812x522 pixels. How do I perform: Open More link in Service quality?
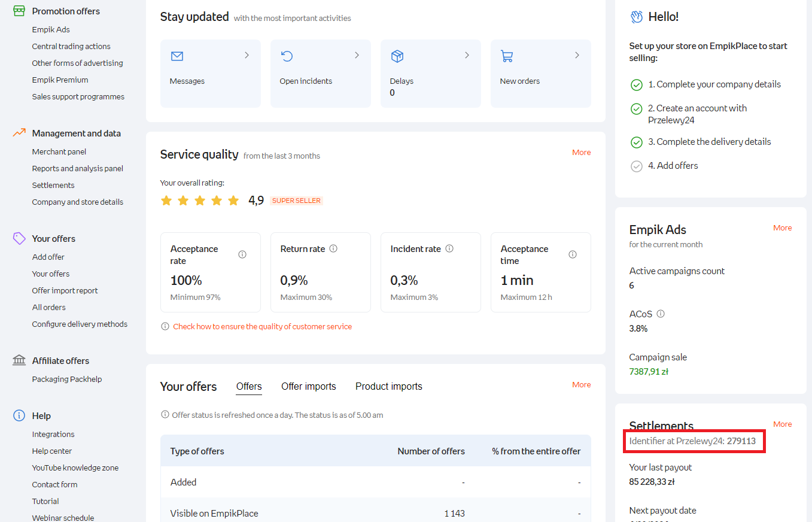581,153
